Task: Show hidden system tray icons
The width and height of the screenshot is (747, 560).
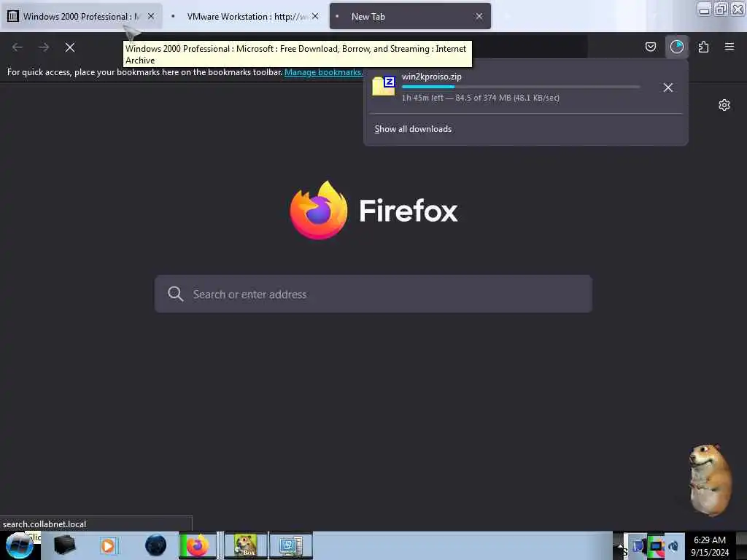Action: click(619, 545)
